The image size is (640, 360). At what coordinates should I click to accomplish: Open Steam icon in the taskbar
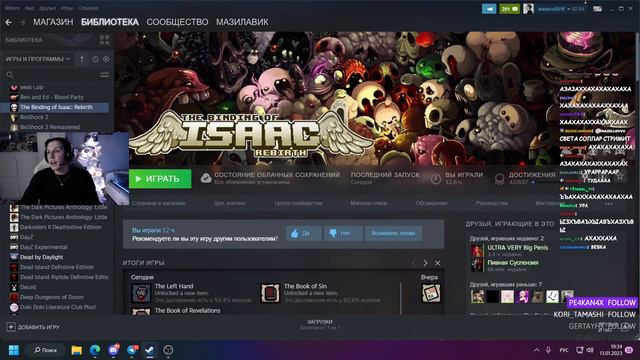(x=150, y=350)
